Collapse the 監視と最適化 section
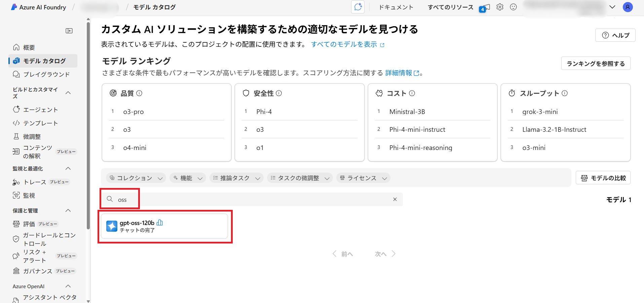Screen dimensions: 644x303 point(68,168)
